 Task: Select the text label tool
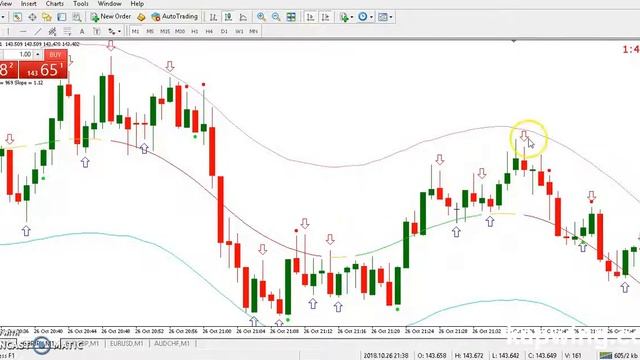pos(97,31)
